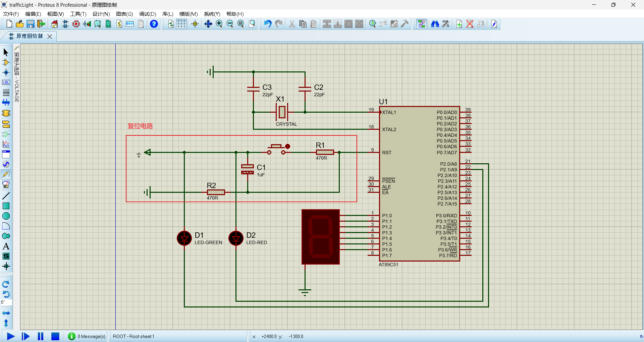
Task: Select the 2D circle graphics tool
Action: 6,216
